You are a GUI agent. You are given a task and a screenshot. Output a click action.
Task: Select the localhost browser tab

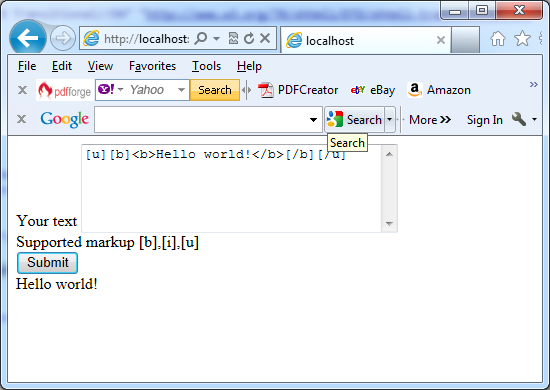[x=360, y=41]
